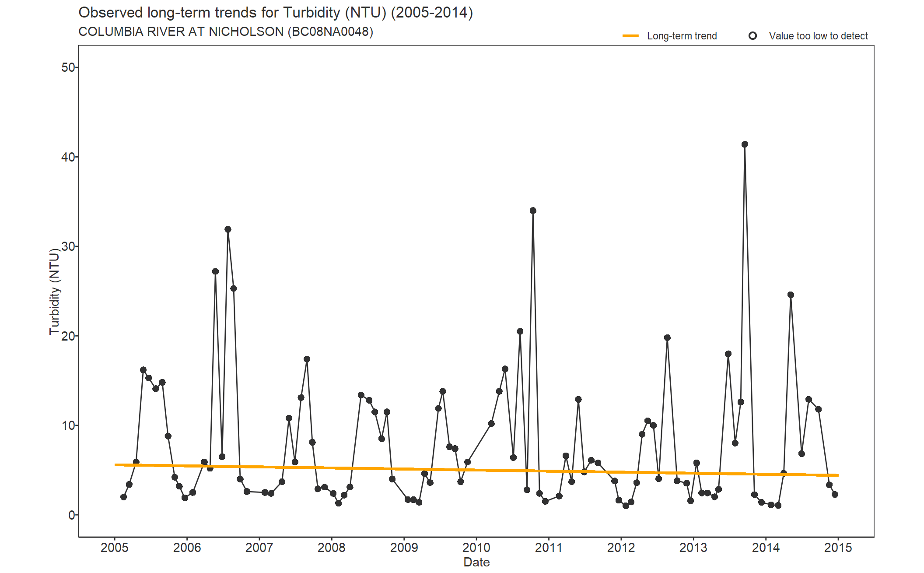Click the 19.8 NTU peak data point in 2012
The height and width of the screenshot is (573, 924).
coord(667,338)
